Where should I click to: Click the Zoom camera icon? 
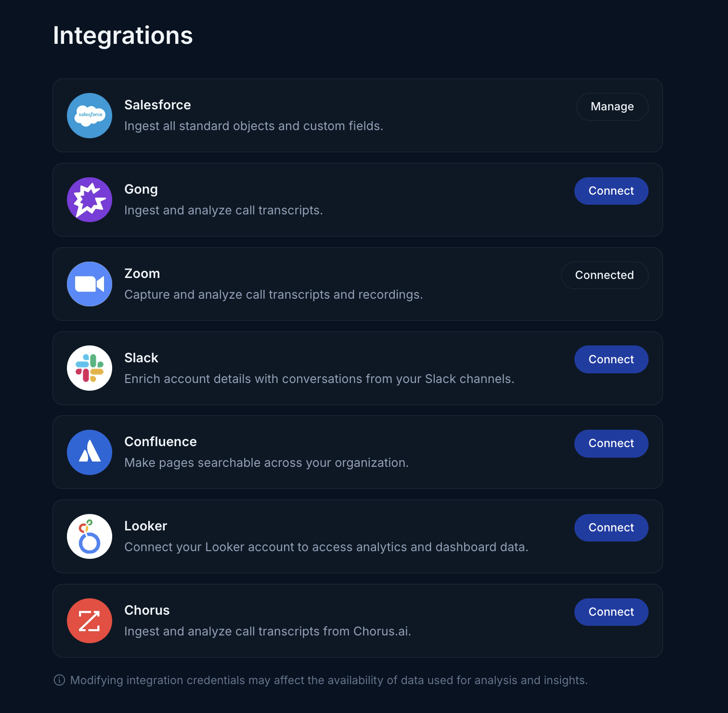point(89,284)
